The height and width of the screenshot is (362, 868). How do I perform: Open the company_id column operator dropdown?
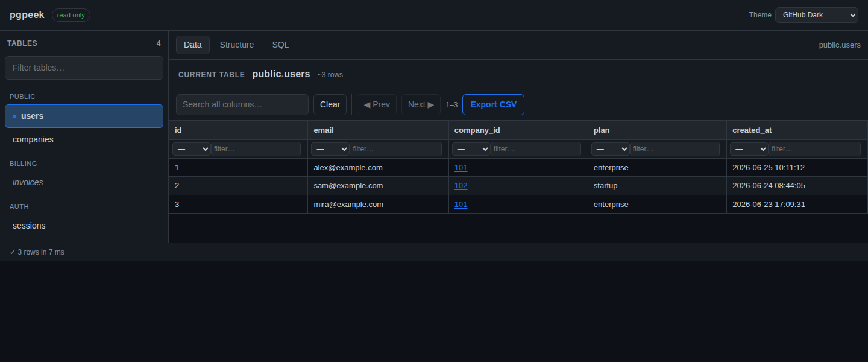[471, 149]
